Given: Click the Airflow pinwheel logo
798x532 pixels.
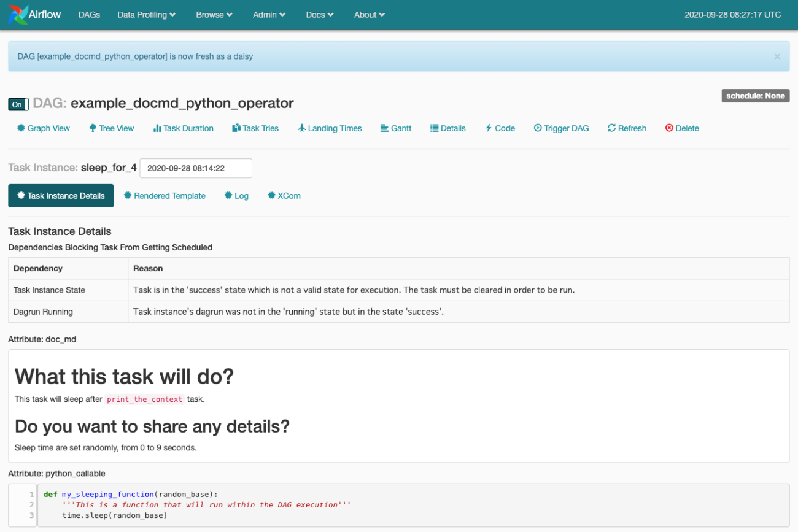Looking at the screenshot, I should (18, 15).
